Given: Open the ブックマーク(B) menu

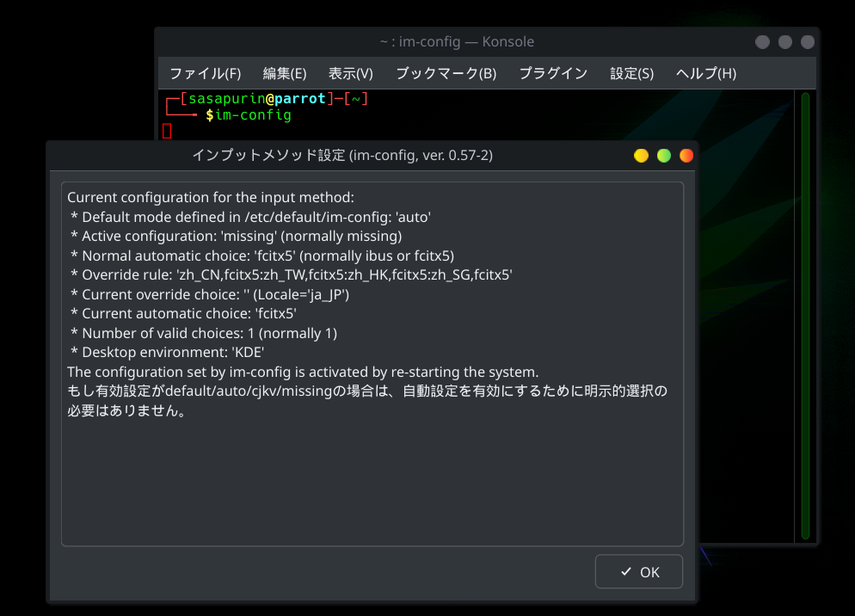Looking at the screenshot, I should point(446,73).
